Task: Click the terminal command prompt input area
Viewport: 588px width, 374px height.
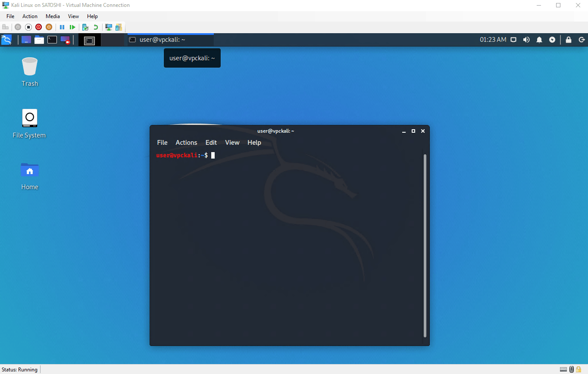Action: 213,155
